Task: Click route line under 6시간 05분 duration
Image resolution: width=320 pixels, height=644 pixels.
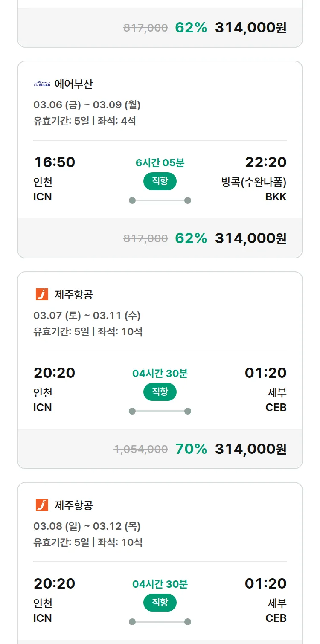Action: 160,200
